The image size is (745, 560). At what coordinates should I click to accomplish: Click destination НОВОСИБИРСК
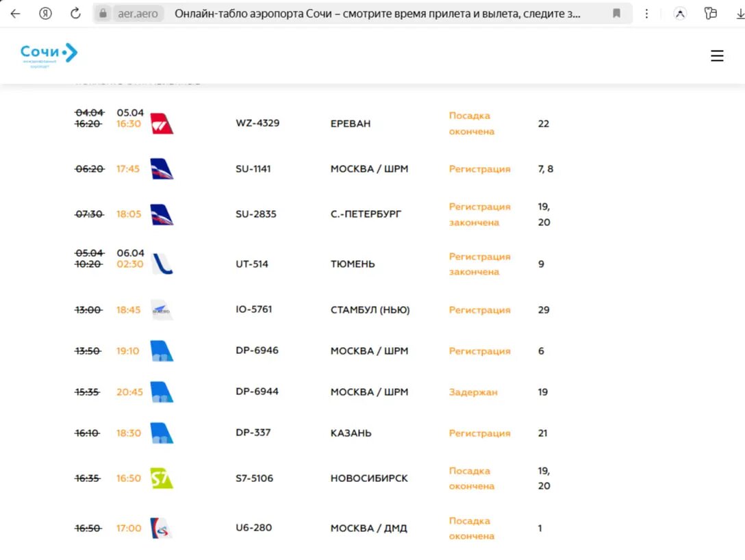click(369, 479)
